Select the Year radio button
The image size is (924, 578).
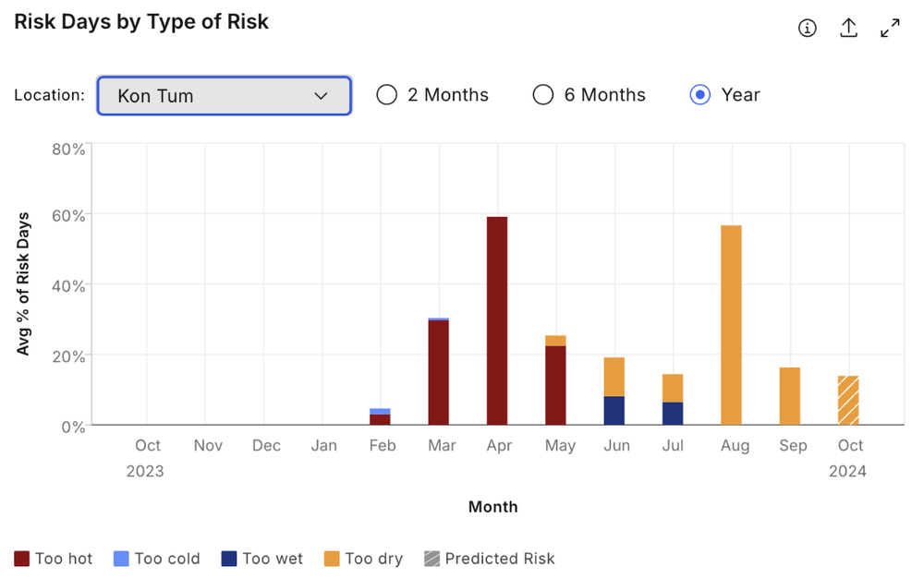click(699, 95)
